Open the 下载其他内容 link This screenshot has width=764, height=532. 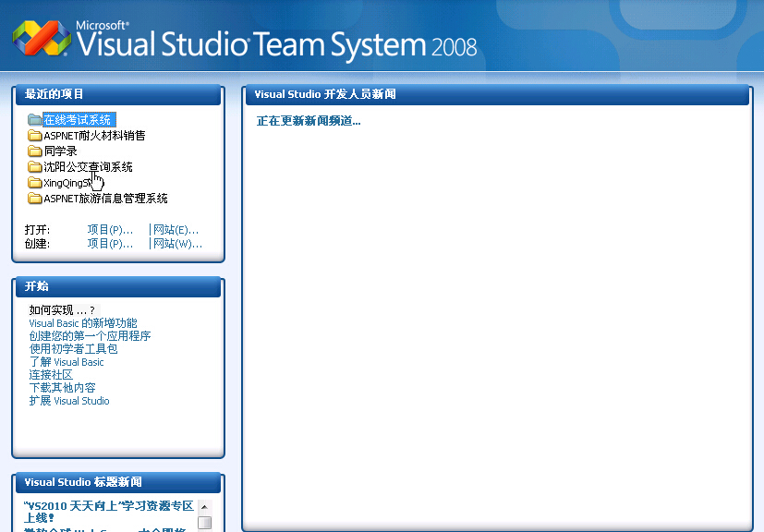62,388
